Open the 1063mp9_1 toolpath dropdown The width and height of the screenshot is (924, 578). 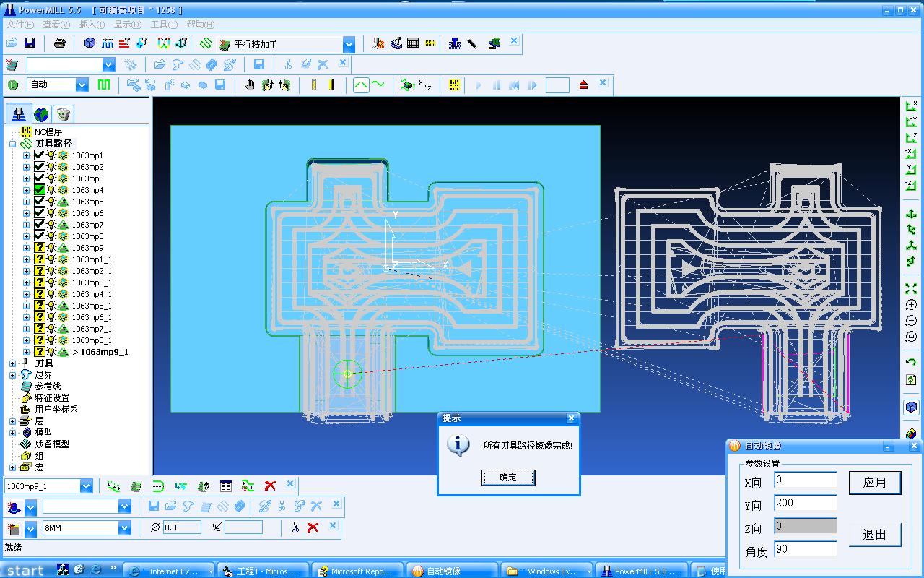[x=86, y=486]
